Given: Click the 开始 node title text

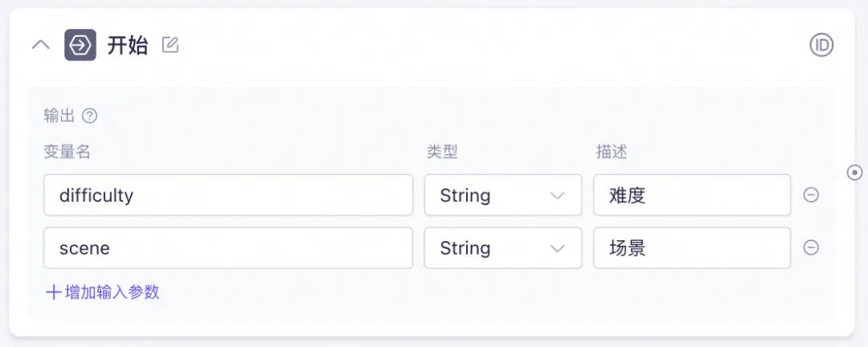Looking at the screenshot, I should (x=128, y=45).
